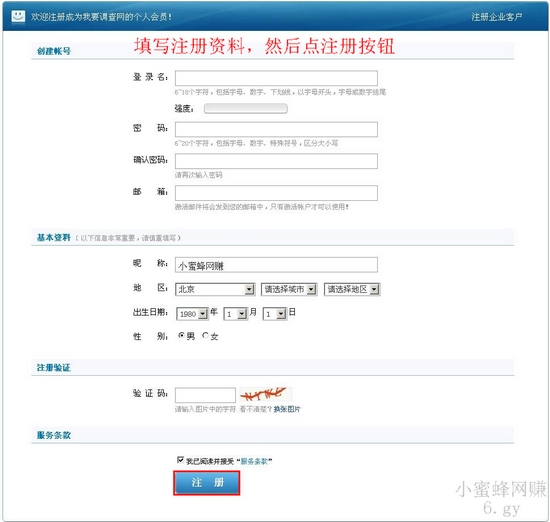Open the 北京 province dropdown
Screen dimensions: 550x522
(215, 289)
